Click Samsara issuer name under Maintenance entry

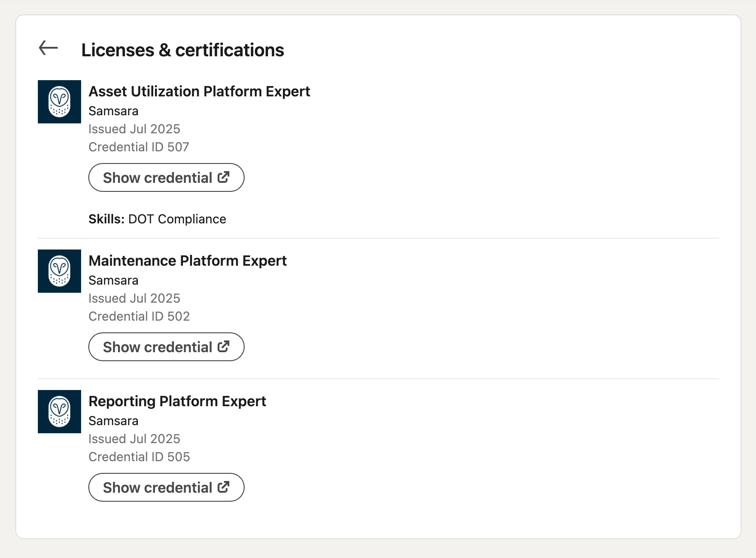click(113, 280)
